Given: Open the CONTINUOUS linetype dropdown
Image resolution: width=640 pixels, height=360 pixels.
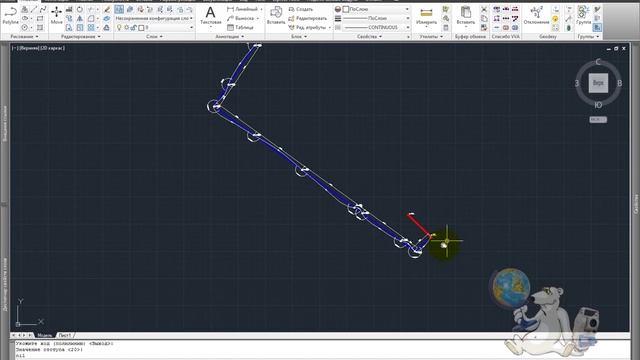Looking at the screenshot, I should click(x=376, y=27).
